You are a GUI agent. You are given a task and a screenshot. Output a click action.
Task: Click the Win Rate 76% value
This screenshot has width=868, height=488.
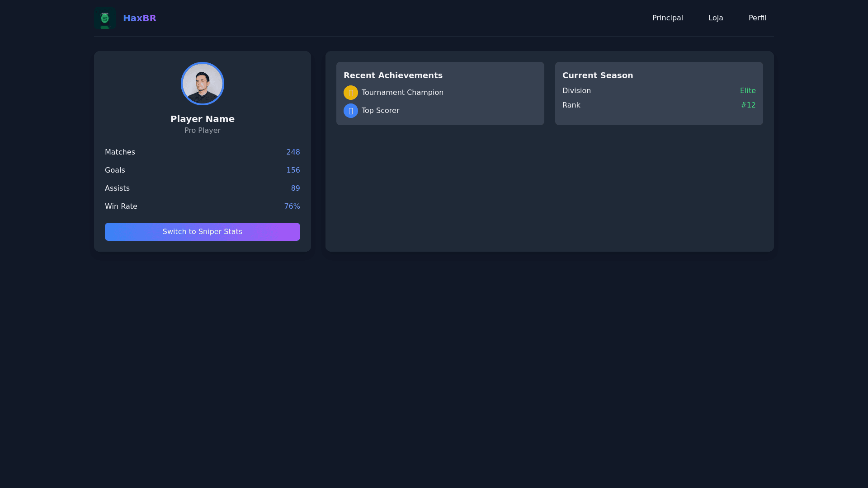(292, 206)
